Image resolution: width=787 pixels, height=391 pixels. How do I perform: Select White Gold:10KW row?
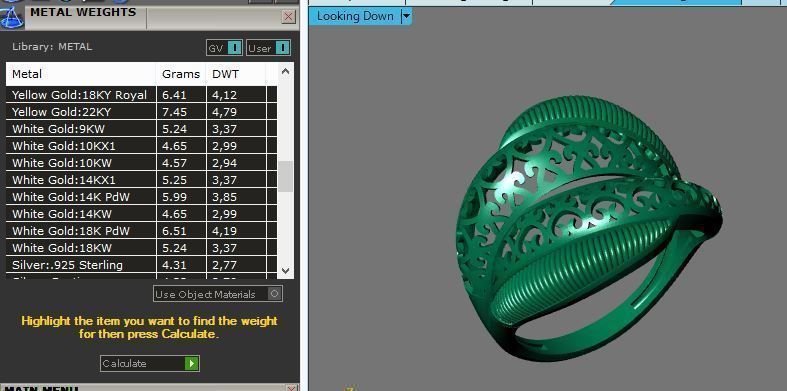[x=141, y=163]
